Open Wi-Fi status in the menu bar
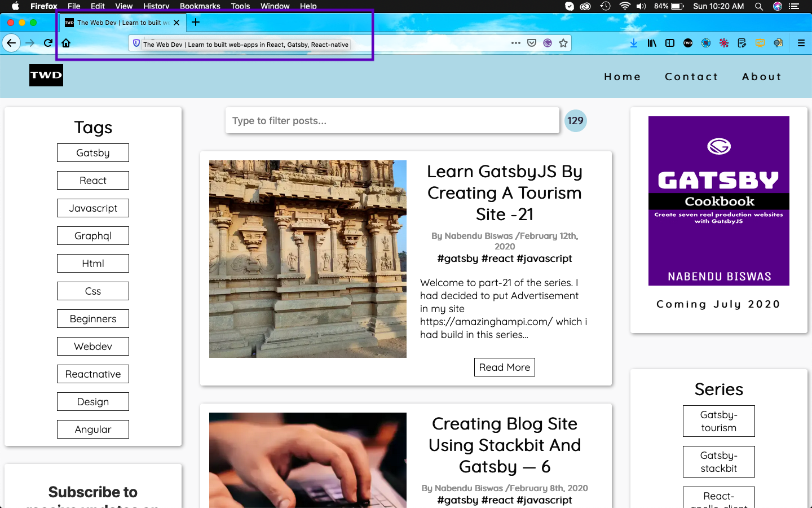Viewport: 812px width, 508px height. coord(625,6)
